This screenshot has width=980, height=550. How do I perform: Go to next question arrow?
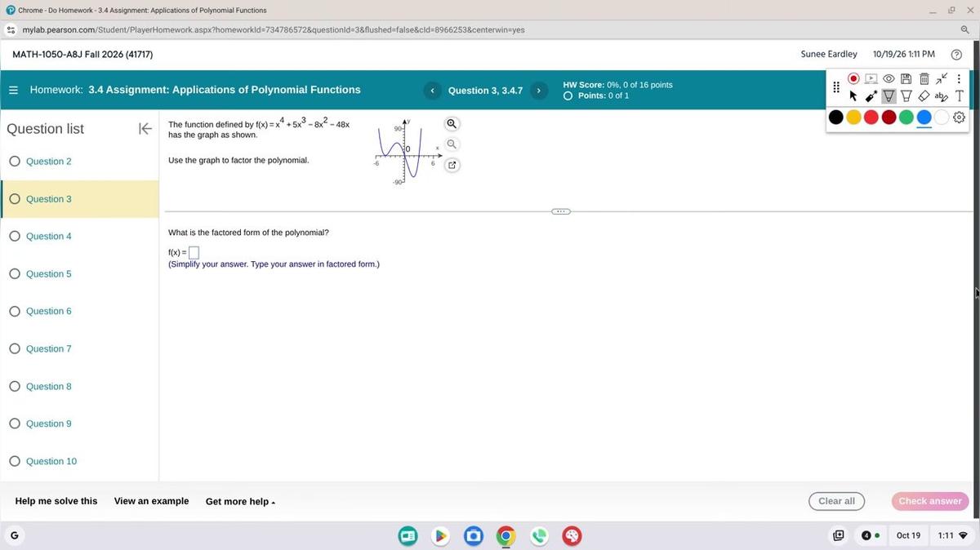click(539, 91)
